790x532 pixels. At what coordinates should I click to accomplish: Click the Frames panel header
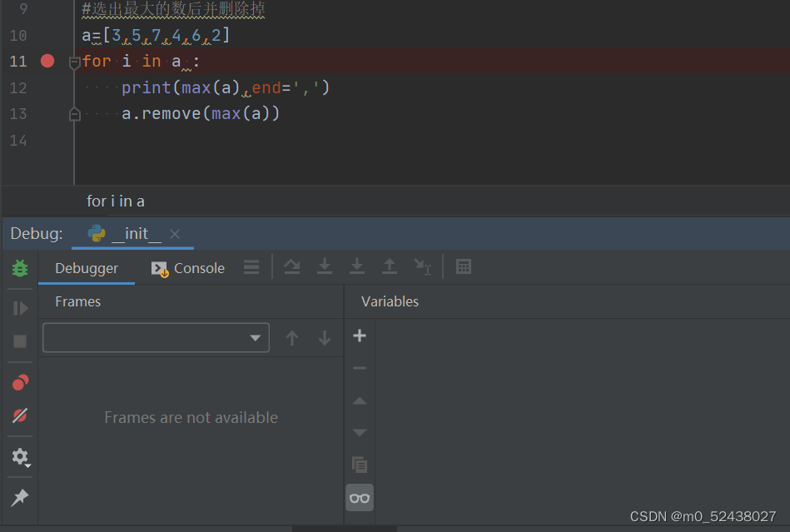point(78,301)
